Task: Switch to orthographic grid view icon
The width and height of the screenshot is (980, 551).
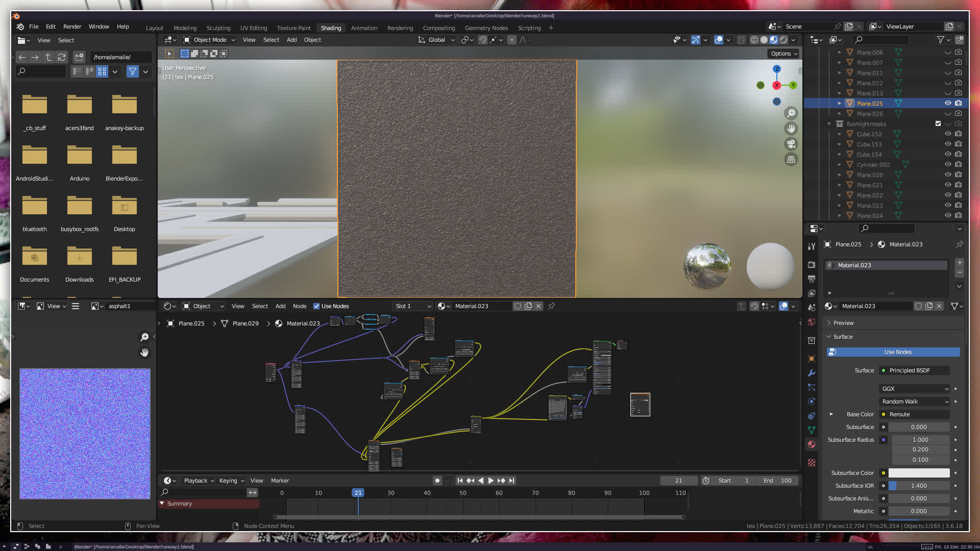Action: [791, 159]
